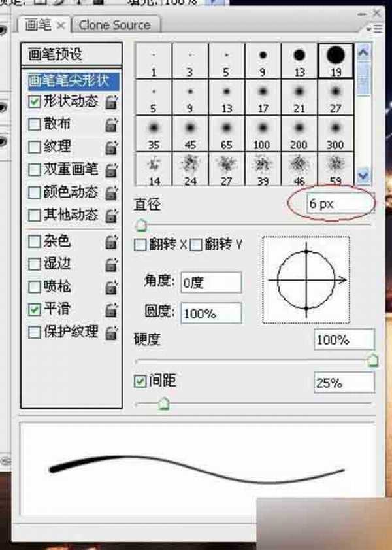Click lock icon next to 湿边
Viewport: 392px width, 550px height.
(112, 265)
